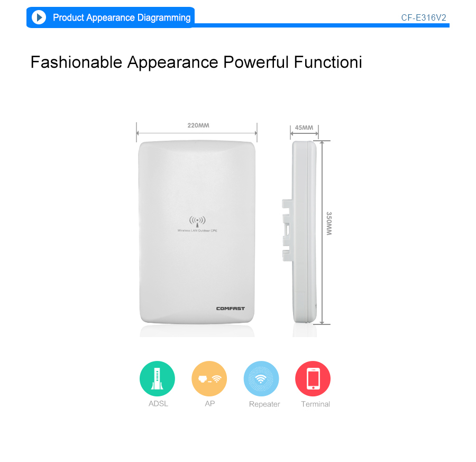This screenshot has height=462, width=476.
Task: Click the Fashionable Appearance headline text
Action: click(196, 62)
